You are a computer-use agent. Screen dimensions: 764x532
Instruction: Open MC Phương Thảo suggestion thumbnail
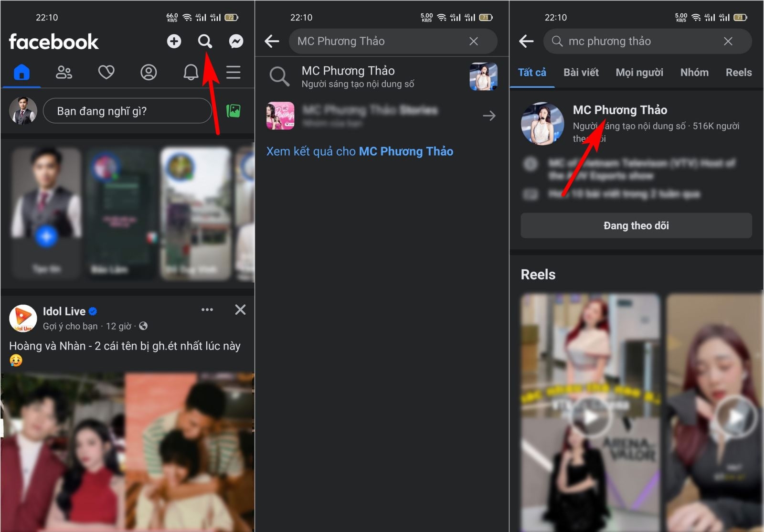[x=483, y=76]
